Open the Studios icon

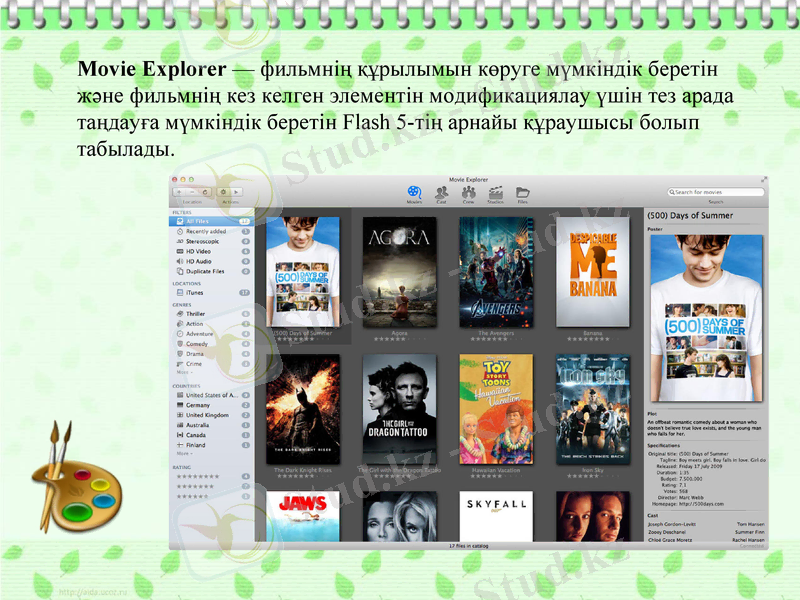(x=495, y=193)
